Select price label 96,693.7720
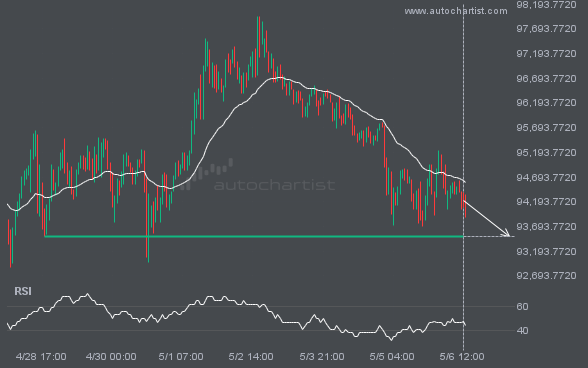Viewport: 588px width, 368px height. point(546,78)
